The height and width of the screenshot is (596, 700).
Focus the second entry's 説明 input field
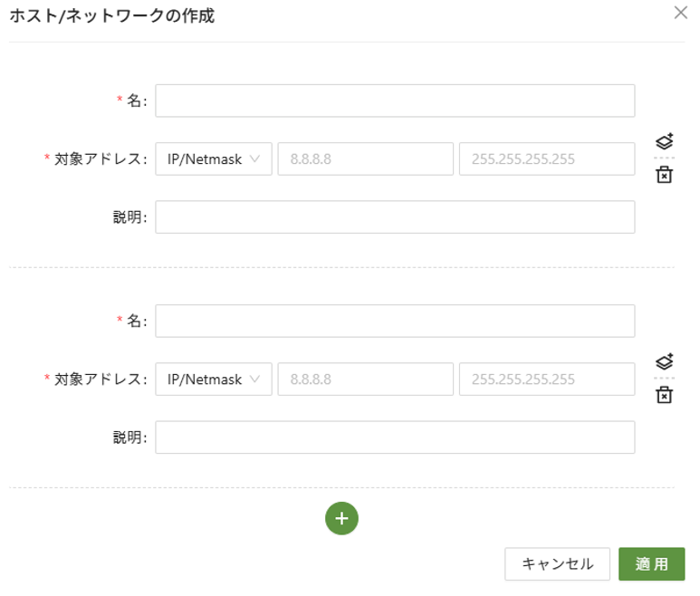point(395,437)
